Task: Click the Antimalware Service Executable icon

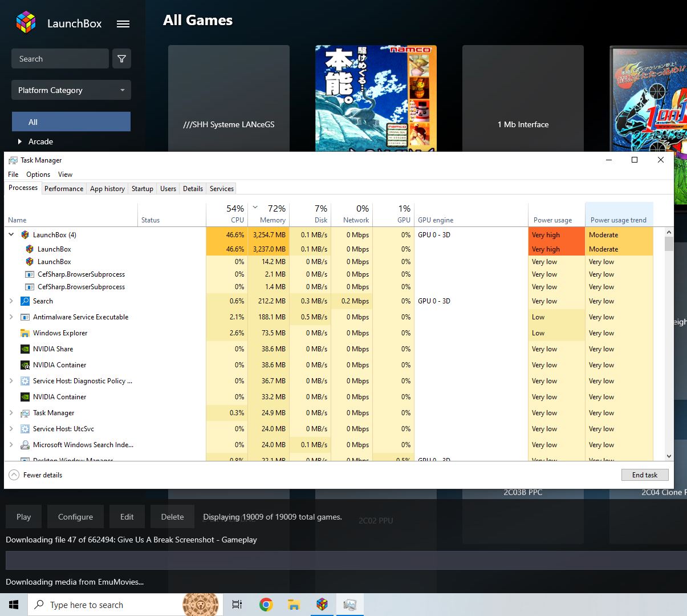Action: coord(25,317)
